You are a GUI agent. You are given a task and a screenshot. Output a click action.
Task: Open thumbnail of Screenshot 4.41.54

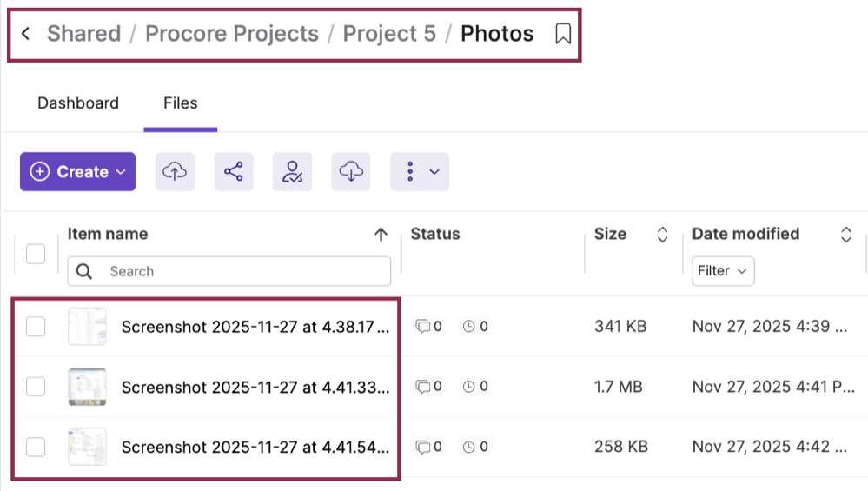pos(87,447)
